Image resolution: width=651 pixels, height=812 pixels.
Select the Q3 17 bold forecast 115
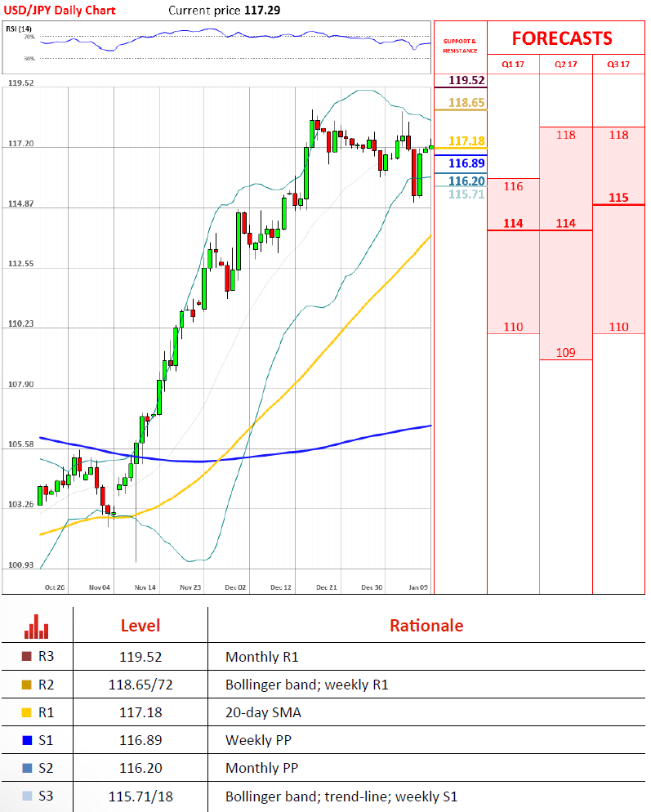pyautogui.click(x=619, y=198)
